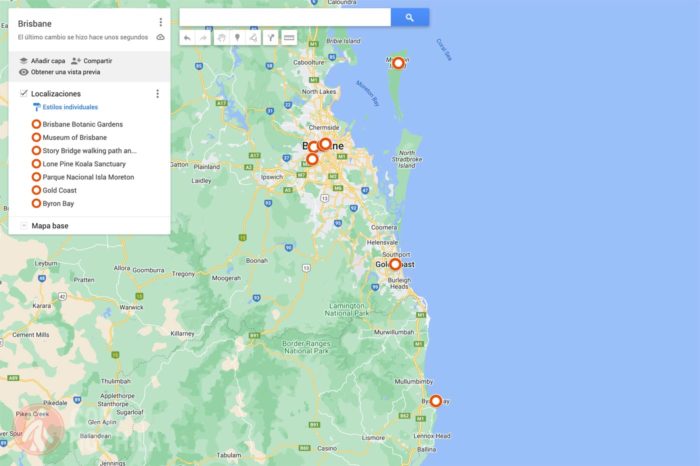Select Parque Nacional Isla Moreton item
Viewport: 700px width, 466px height.
tap(88, 177)
